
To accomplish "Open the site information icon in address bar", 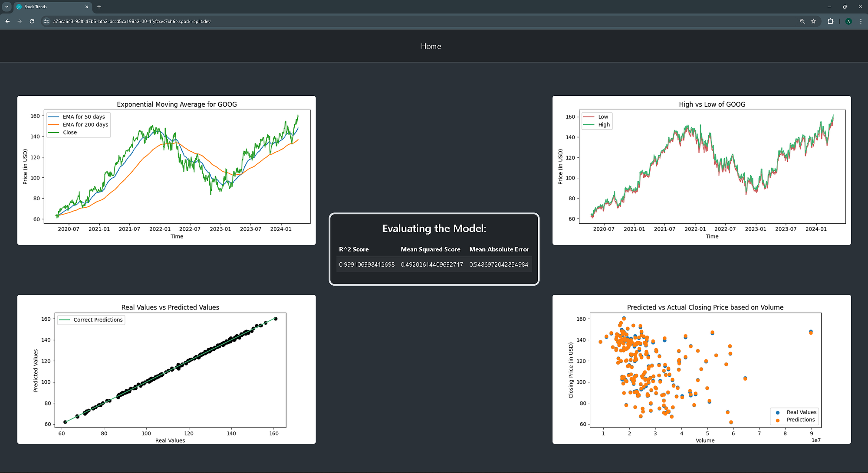I will [x=46, y=21].
